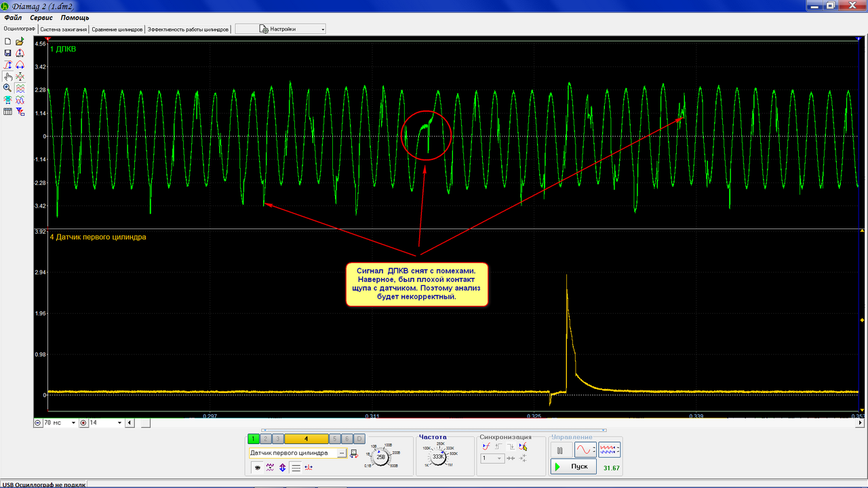Toggle the horizontal lines display icon
Viewport: 868px width, 488px height.
(296, 467)
